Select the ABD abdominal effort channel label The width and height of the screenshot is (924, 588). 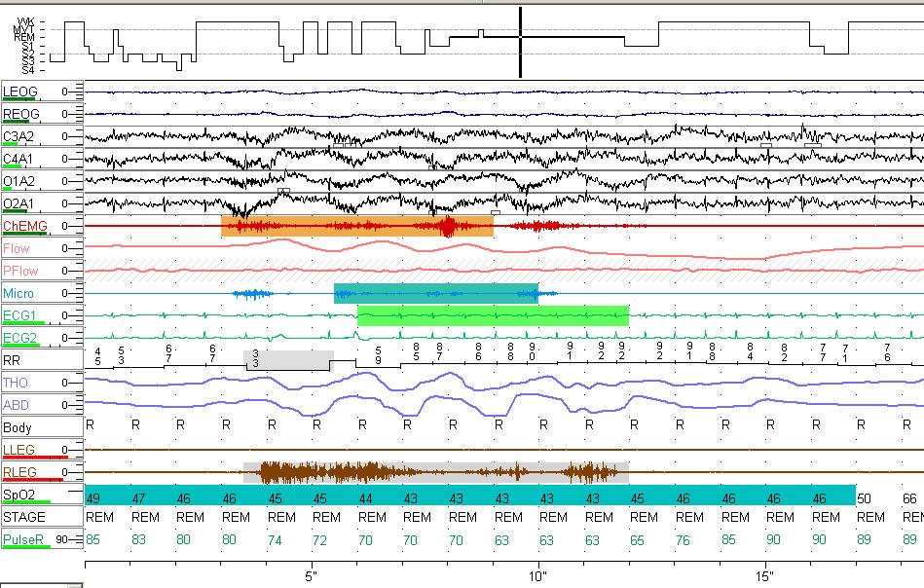point(16,405)
